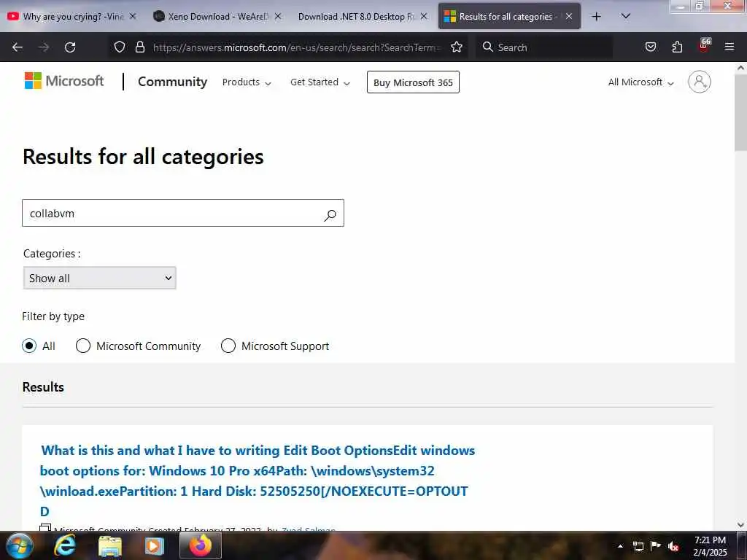Click scrollbar down arrow
Screen dimensions: 747x560
(x=740, y=525)
